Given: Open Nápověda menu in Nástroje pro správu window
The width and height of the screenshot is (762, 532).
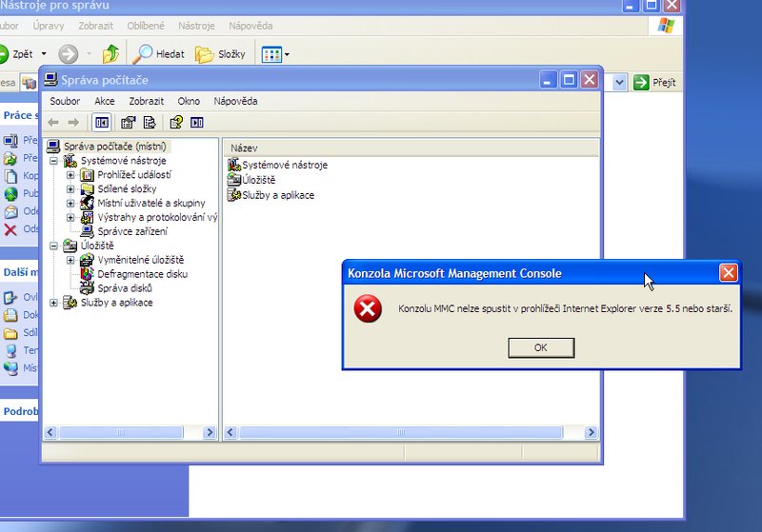Looking at the screenshot, I should click(x=251, y=26).
